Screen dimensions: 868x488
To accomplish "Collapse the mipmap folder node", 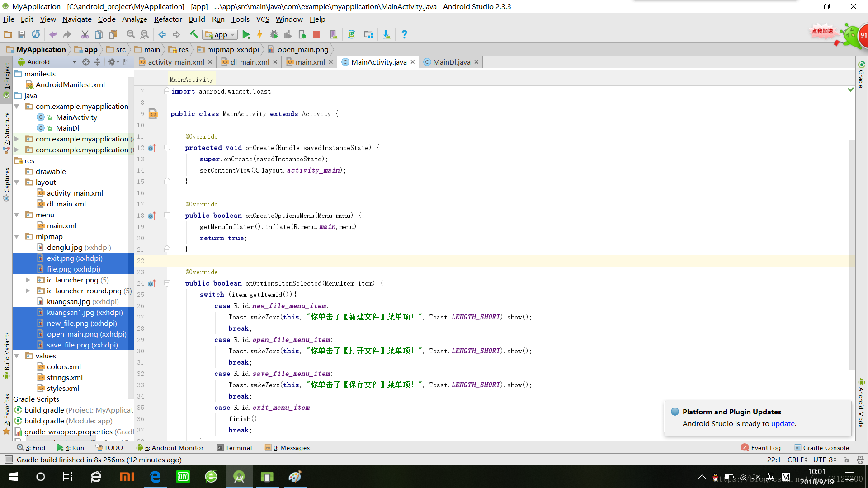I will tap(17, 236).
